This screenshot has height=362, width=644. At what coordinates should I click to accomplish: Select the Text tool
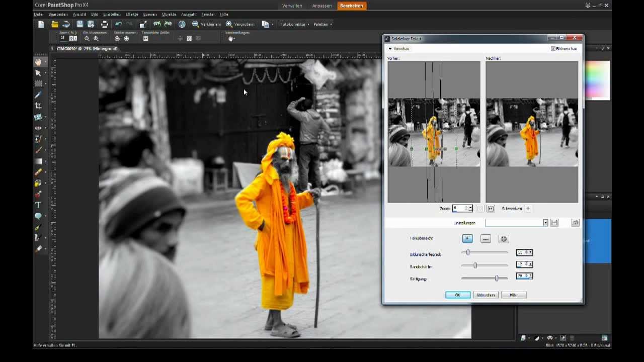pos(38,205)
